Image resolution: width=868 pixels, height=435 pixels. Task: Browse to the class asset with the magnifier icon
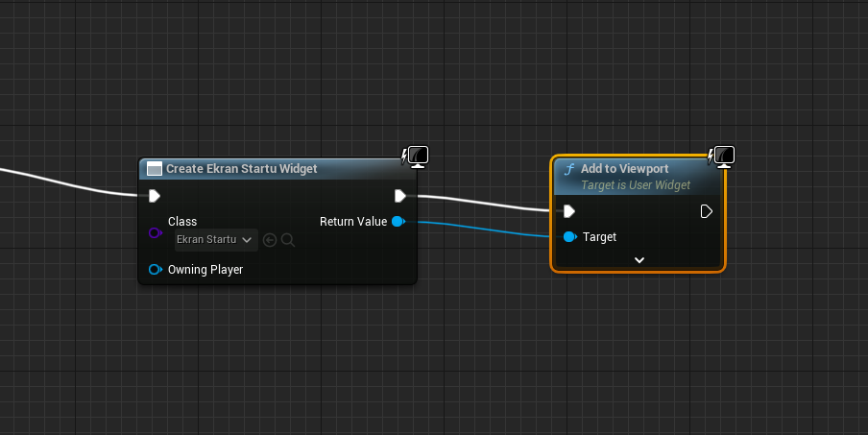click(x=287, y=240)
